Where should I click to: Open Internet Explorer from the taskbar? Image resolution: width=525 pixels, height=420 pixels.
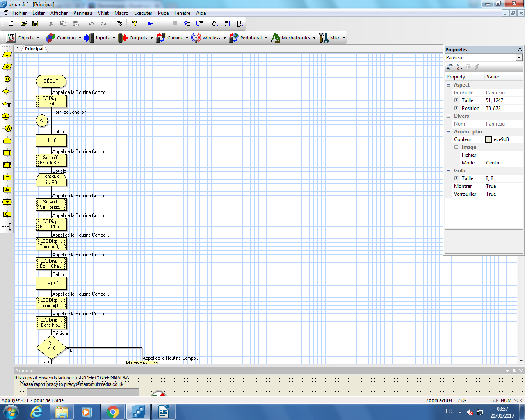click(x=37, y=411)
